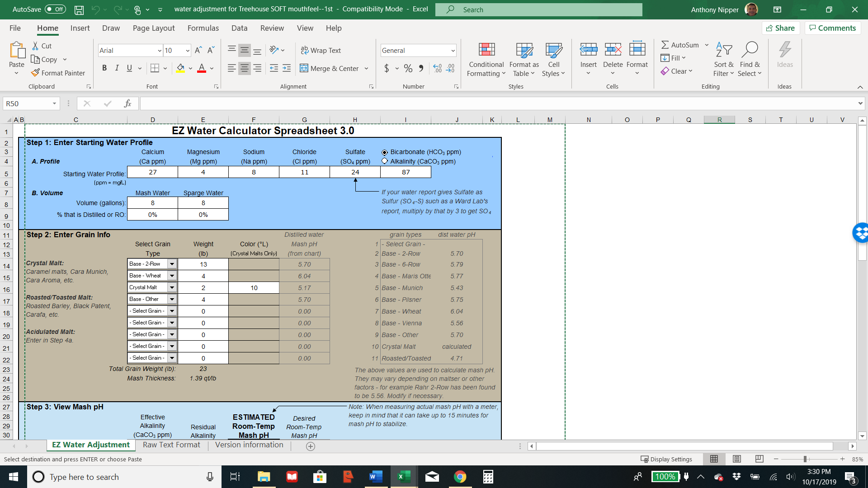The image size is (868, 488).
Task: Open Conditional Formatting
Action: click(x=486, y=60)
